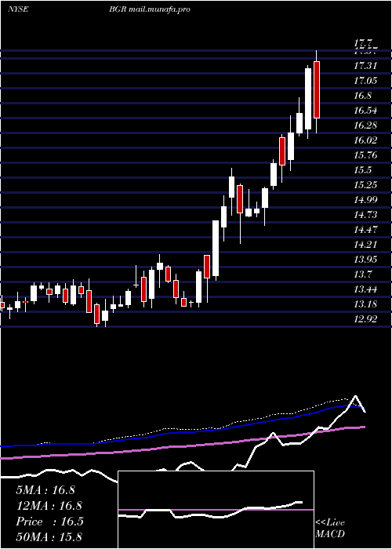Click the BGR mail.munafa.pro title text
Viewport: 392px width, 549px height.
point(150,9)
